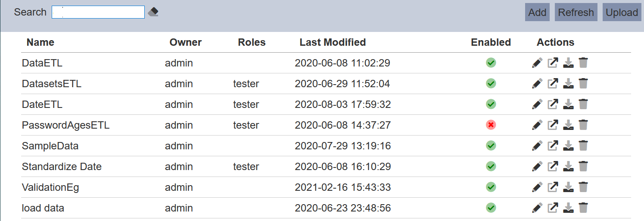Delete the PasswordAgesETL entry

pos(583,125)
